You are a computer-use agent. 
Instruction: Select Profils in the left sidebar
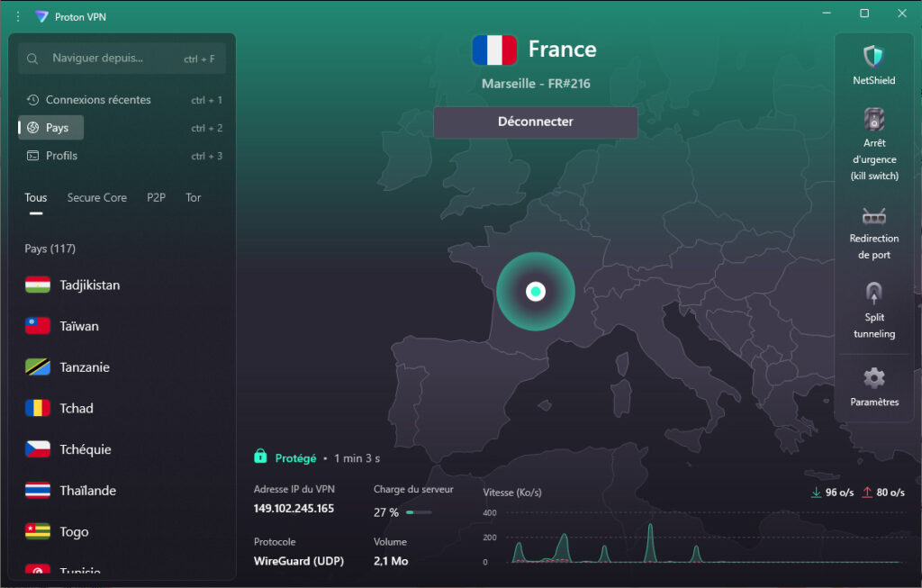point(62,155)
